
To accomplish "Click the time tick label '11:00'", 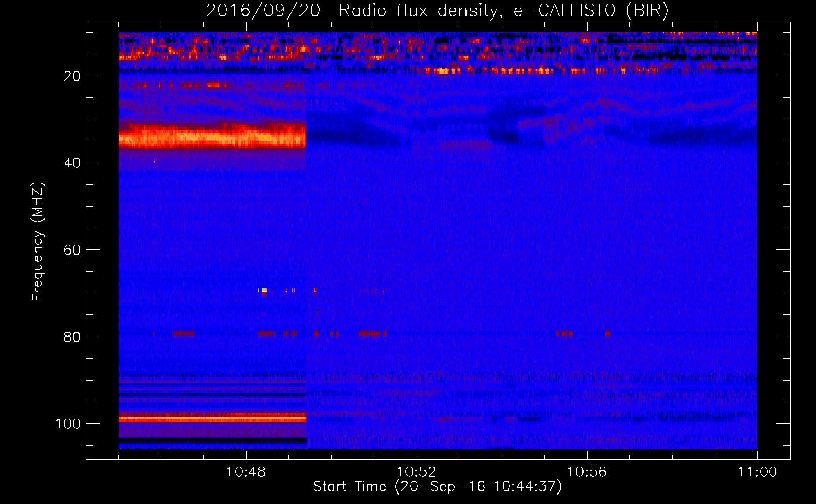I will [x=757, y=472].
